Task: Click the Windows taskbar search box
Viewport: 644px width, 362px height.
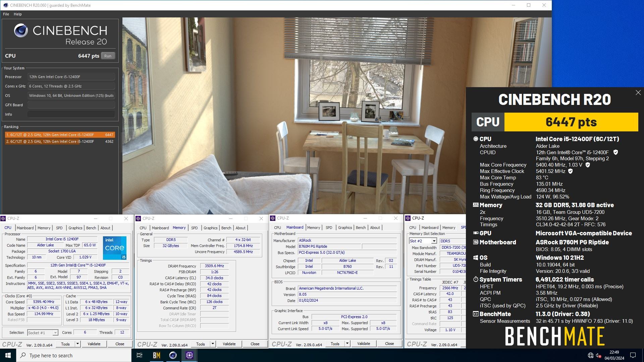Action: tap(74, 355)
